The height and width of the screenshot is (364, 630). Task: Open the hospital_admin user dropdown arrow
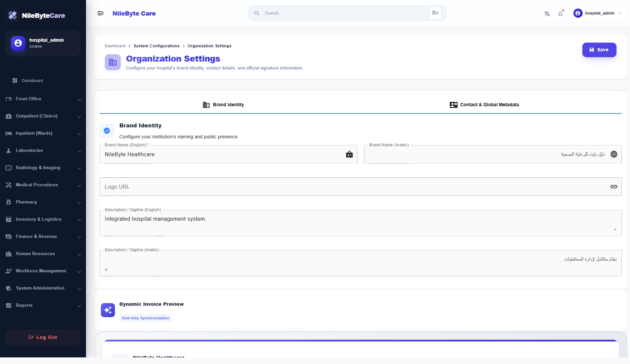coord(620,13)
